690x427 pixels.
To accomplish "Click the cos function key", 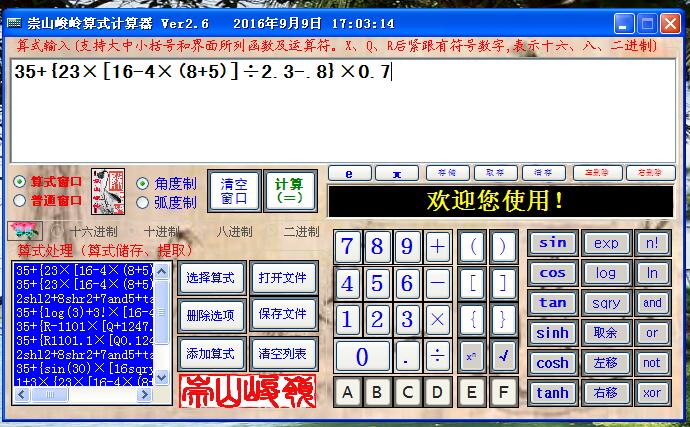I will pos(552,273).
